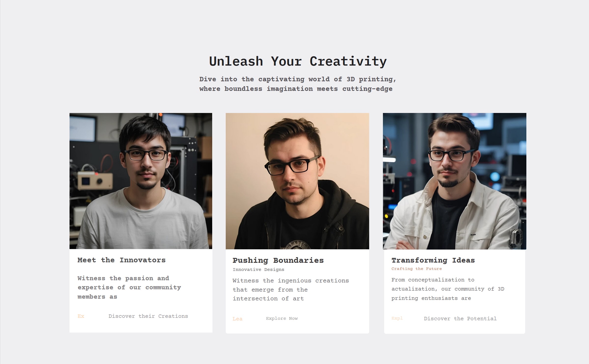
Task: Open the 'Transforming Ideas' card photo
Action: 454,181
